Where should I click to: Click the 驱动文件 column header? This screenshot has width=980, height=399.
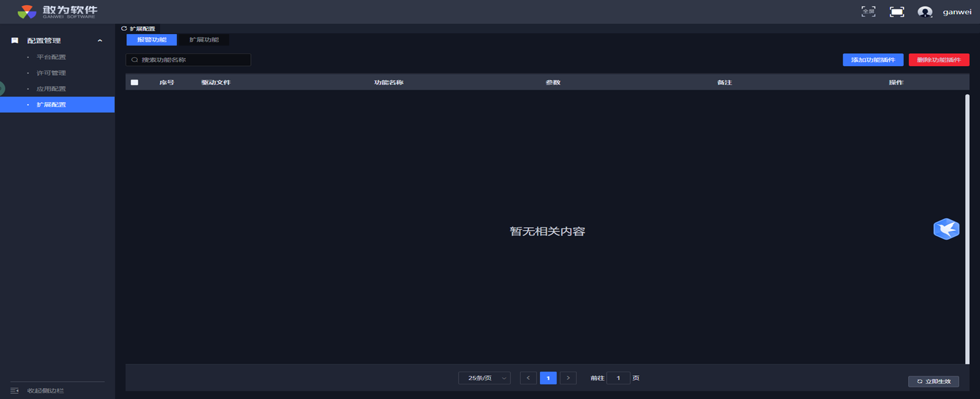pyautogui.click(x=216, y=82)
